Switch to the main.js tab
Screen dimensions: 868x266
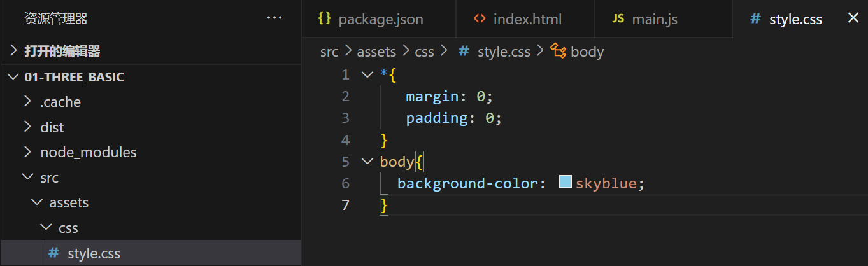pos(654,19)
